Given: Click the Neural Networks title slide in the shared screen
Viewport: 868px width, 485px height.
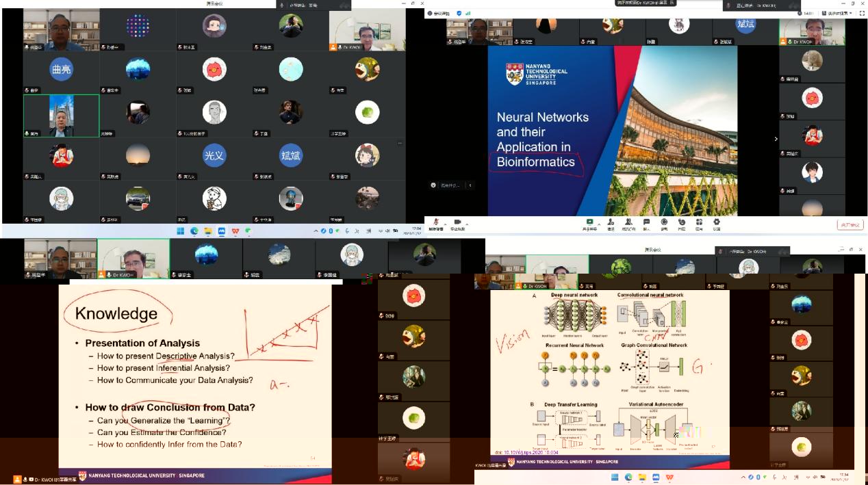Looking at the screenshot, I should (613, 131).
